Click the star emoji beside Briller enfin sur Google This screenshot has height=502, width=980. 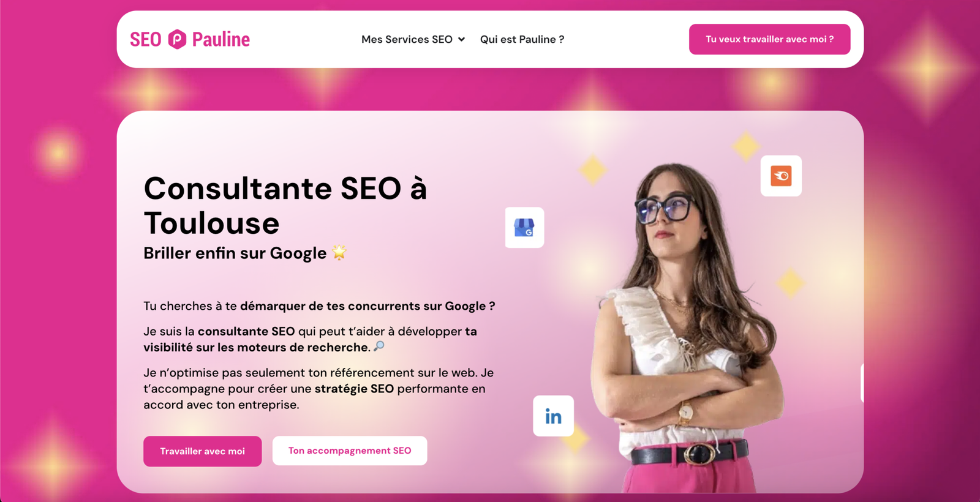[x=339, y=252]
